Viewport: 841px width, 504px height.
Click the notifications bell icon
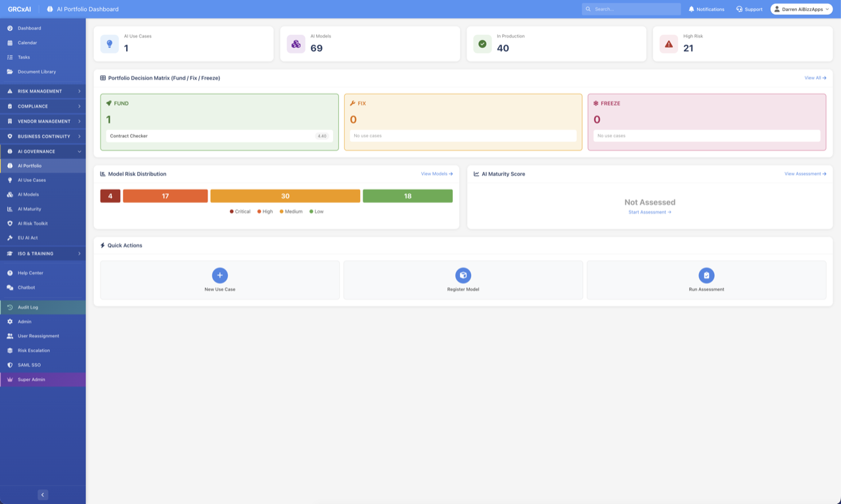pyautogui.click(x=691, y=9)
